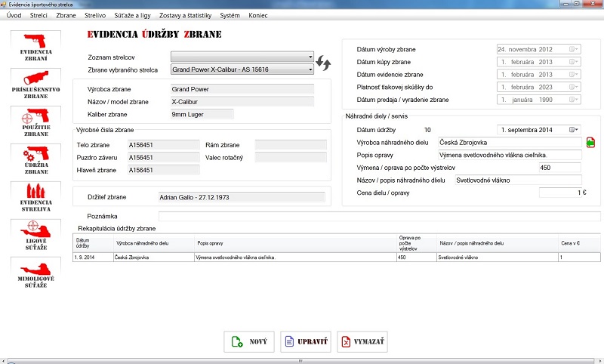Image resolution: width=604 pixels, height=364 pixels.
Task: Open the Súťaže a ligy menu
Action: tap(132, 15)
